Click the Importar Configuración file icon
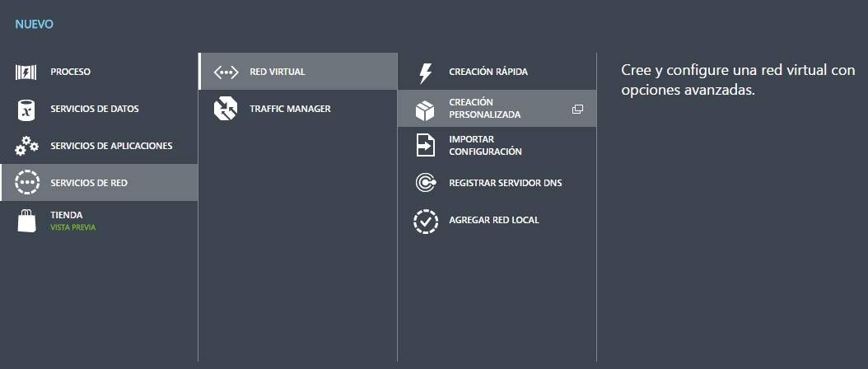The width and height of the screenshot is (868, 369). coord(425,146)
